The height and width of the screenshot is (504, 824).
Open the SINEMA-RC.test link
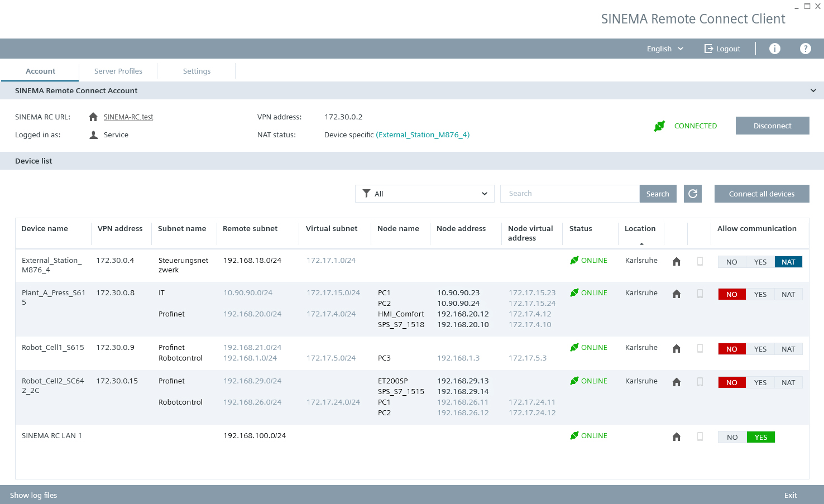pos(128,117)
